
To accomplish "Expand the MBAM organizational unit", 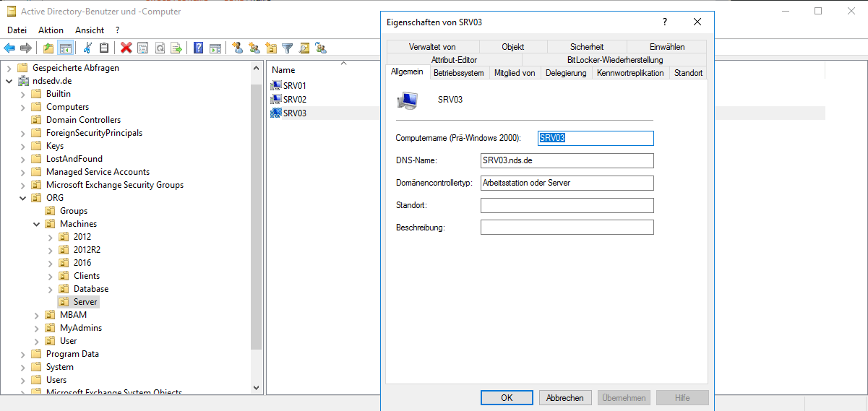I will [36, 315].
